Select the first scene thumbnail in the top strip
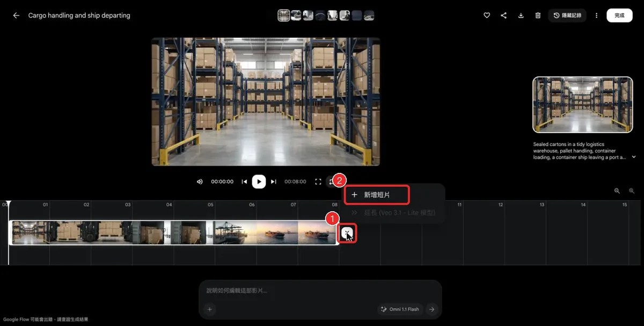The width and height of the screenshot is (644, 326). 284,16
